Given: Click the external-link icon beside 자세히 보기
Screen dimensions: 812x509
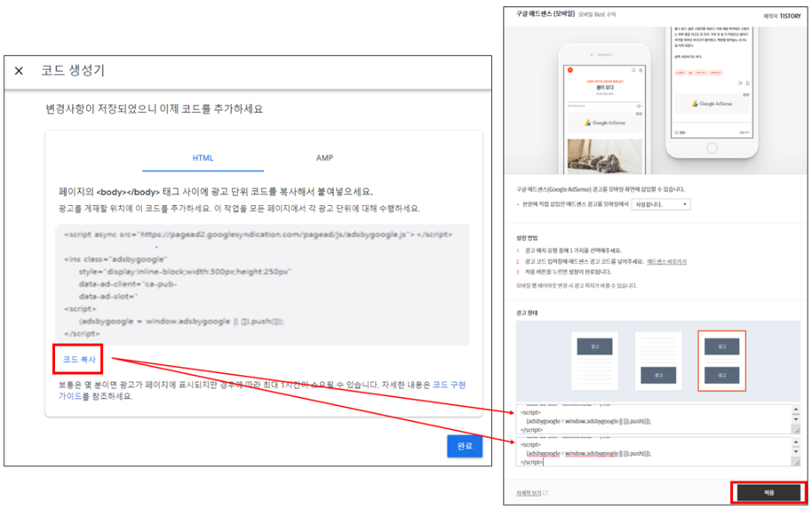Looking at the screenshot, I should (x=545, y=492).
